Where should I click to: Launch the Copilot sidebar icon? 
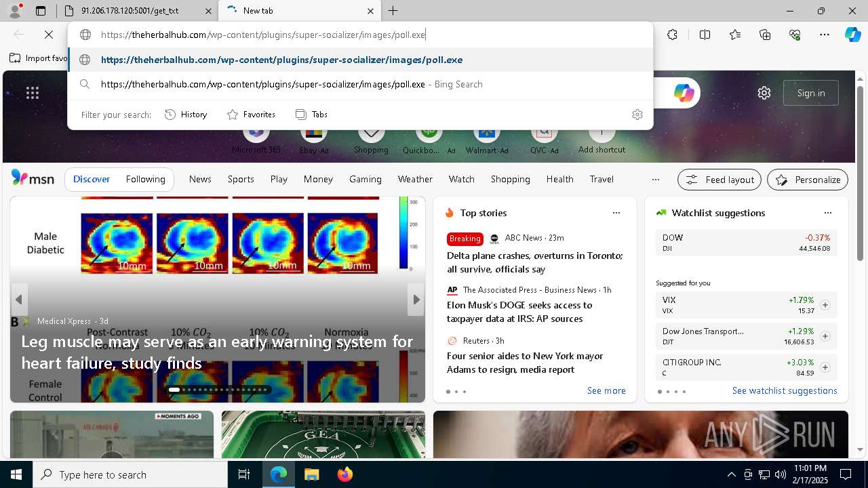click(x=852, y=35)
